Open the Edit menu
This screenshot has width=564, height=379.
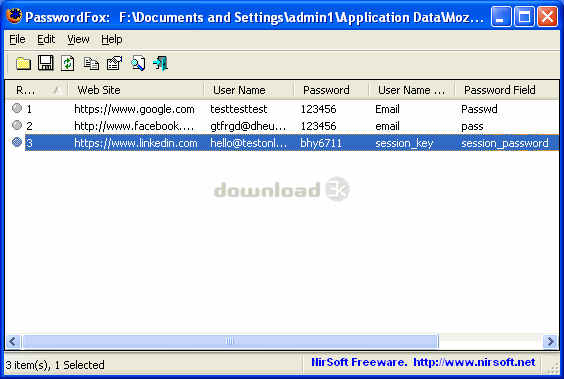pyautogui.click(x=46, y=39)
